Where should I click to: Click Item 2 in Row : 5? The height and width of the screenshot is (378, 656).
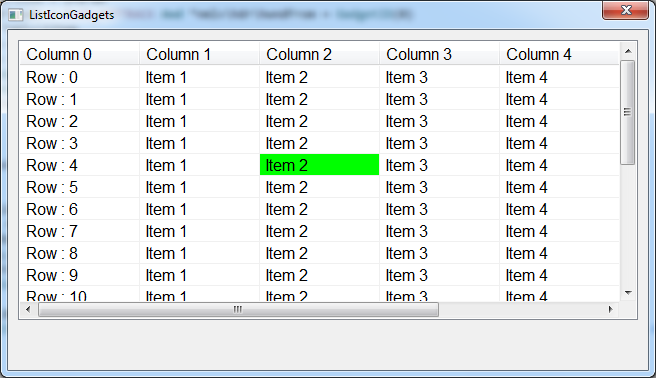(320, 187)
